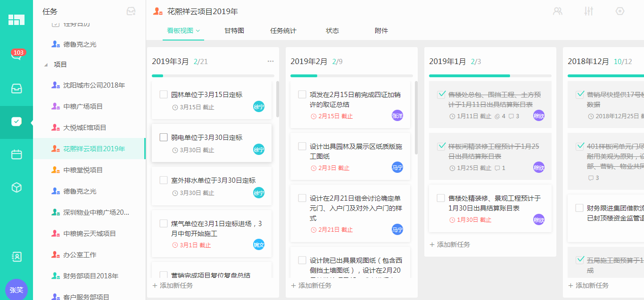Screen dimensions: 644x300
Task: Switch to the 任务统计 tab
Action: 283,31
